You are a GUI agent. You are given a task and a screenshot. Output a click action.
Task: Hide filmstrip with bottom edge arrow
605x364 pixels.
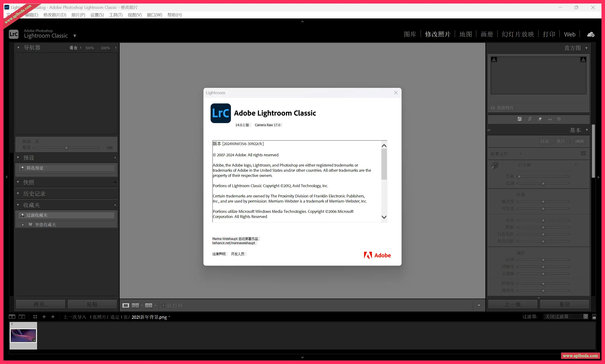[302, 358]
